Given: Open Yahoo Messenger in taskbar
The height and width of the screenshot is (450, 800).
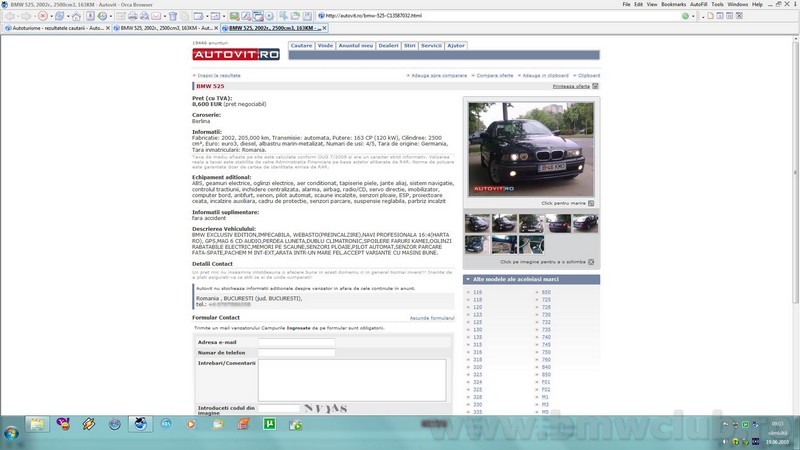Looking at the screenshot, I should point(63,424).
